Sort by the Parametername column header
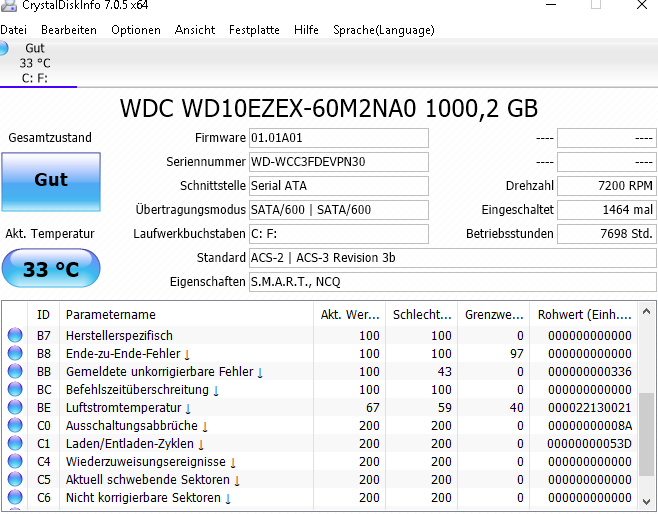658x514 pixels. 186,315
